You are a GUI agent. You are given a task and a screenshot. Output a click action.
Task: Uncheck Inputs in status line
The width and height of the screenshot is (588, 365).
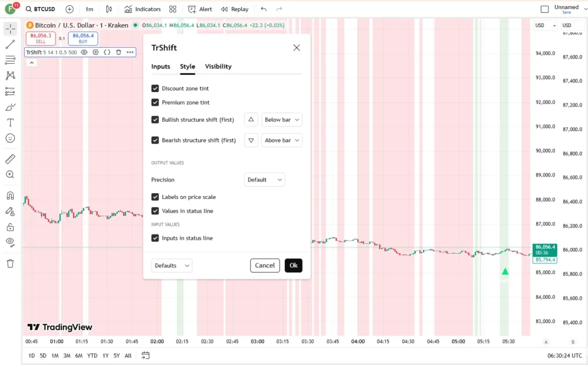tap(155, 238)
